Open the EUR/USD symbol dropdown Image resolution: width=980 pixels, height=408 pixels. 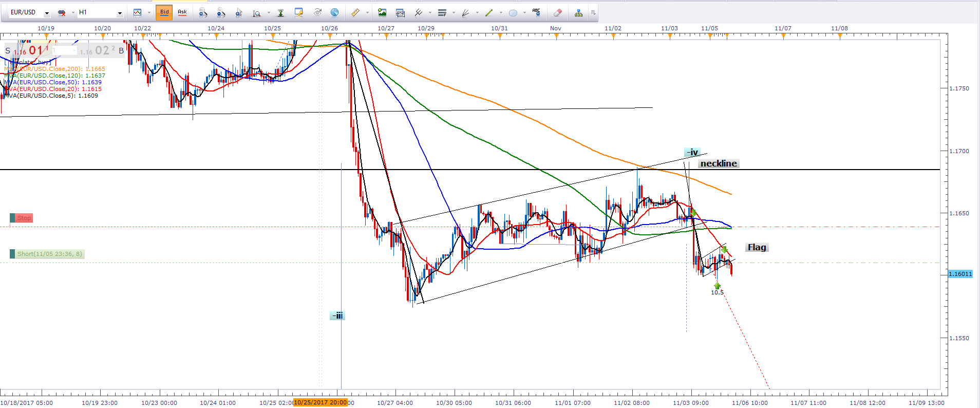(47, 13)
